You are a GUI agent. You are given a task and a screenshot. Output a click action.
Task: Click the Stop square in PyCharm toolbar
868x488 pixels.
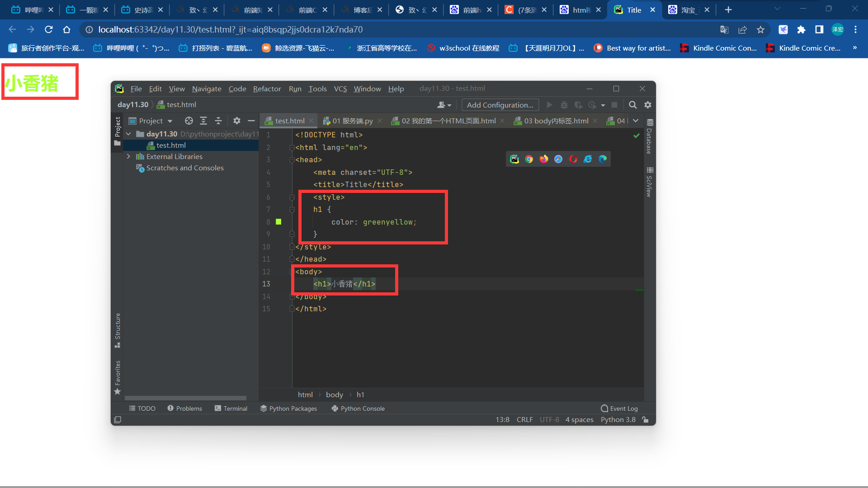point(614,105)
